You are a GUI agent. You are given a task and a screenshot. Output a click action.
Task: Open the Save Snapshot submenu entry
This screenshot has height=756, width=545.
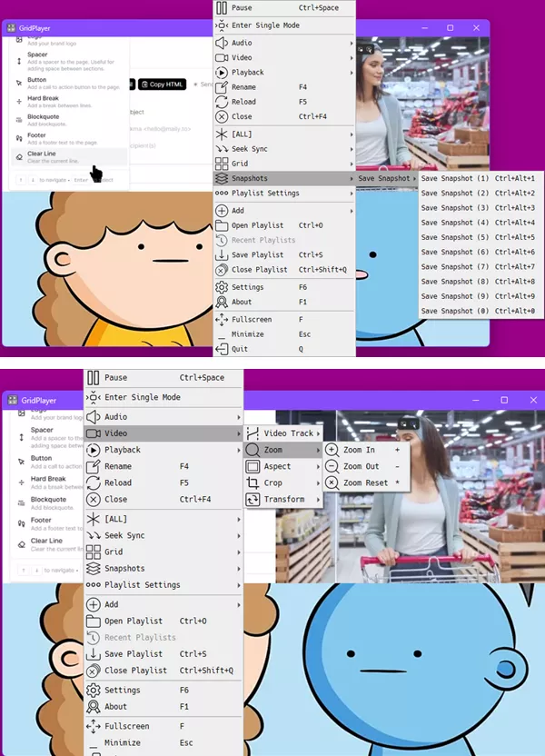(387, 178)
